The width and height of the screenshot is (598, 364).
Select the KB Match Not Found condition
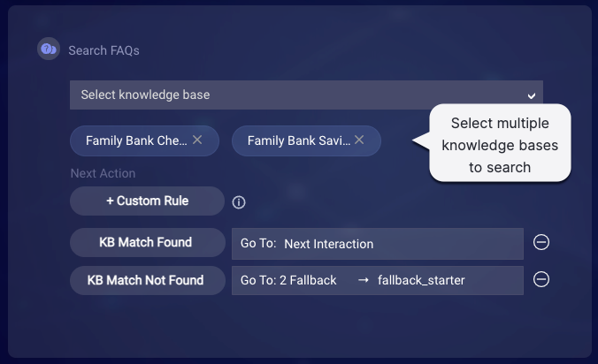click(148, 281)
